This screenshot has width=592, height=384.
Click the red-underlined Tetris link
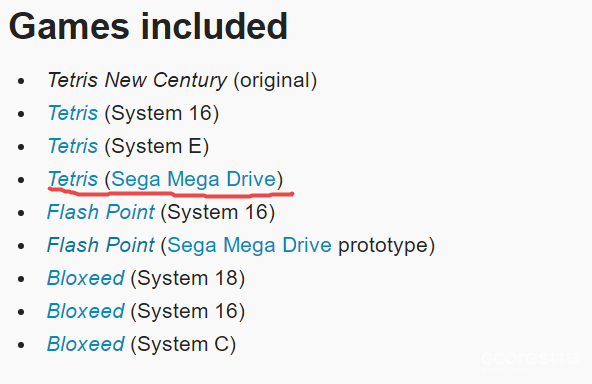[x=72, y=179]
